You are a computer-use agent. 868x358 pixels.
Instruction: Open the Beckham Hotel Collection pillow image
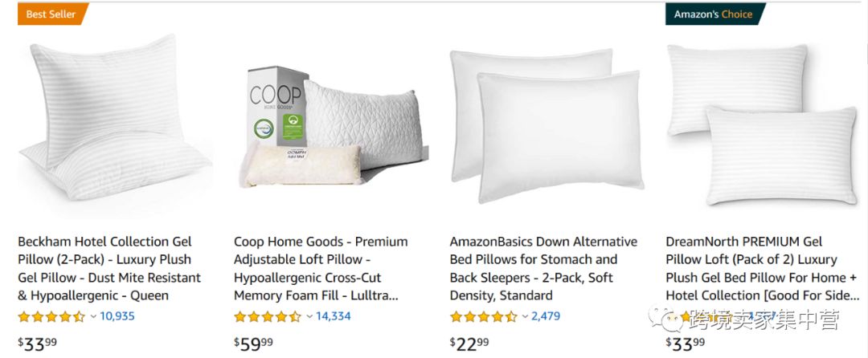pyautogui.click(x=113, y=120)
